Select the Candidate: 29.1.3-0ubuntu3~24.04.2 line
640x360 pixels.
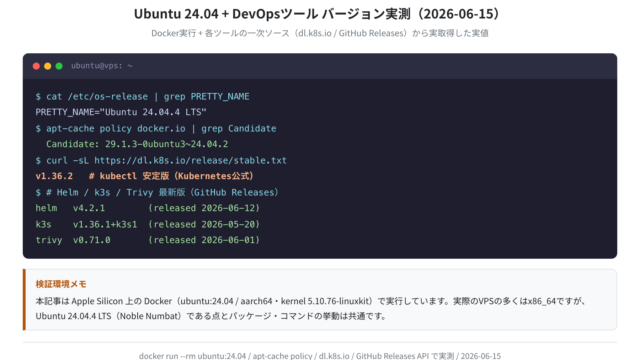pos(137,144)
